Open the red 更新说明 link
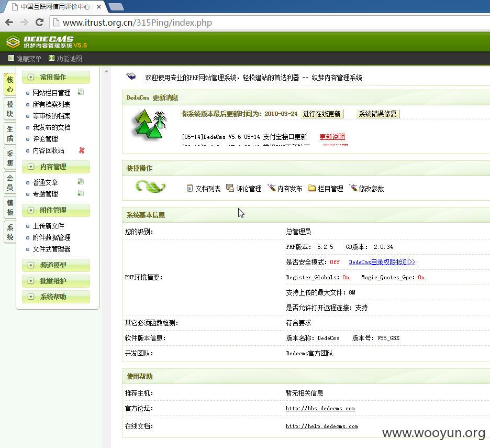The width and height of the screenshot is (490, 448). coord(332,137)
